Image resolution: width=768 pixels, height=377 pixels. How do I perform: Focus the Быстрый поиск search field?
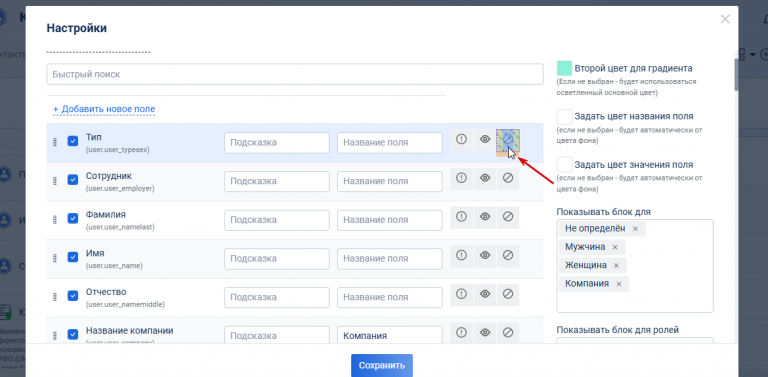[x=295, y=74]
